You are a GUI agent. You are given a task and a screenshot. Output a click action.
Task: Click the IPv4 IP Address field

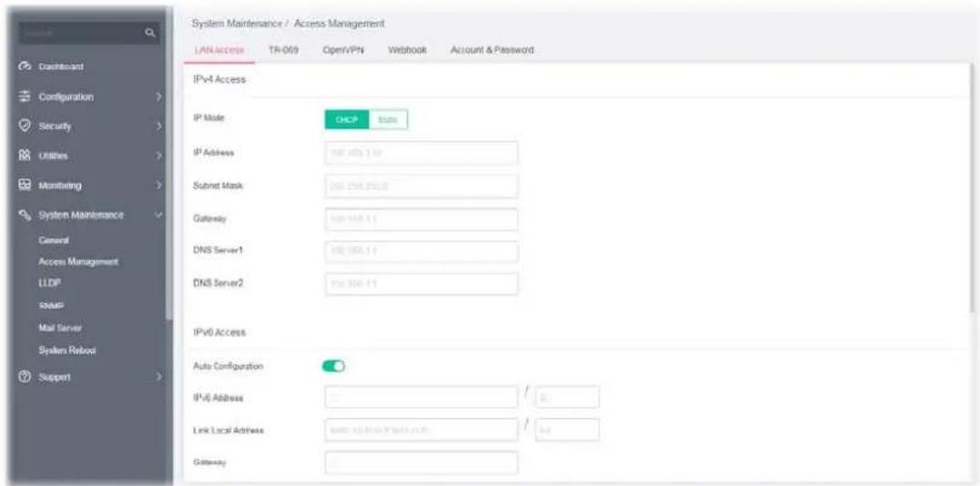click(x=422, y=153)
